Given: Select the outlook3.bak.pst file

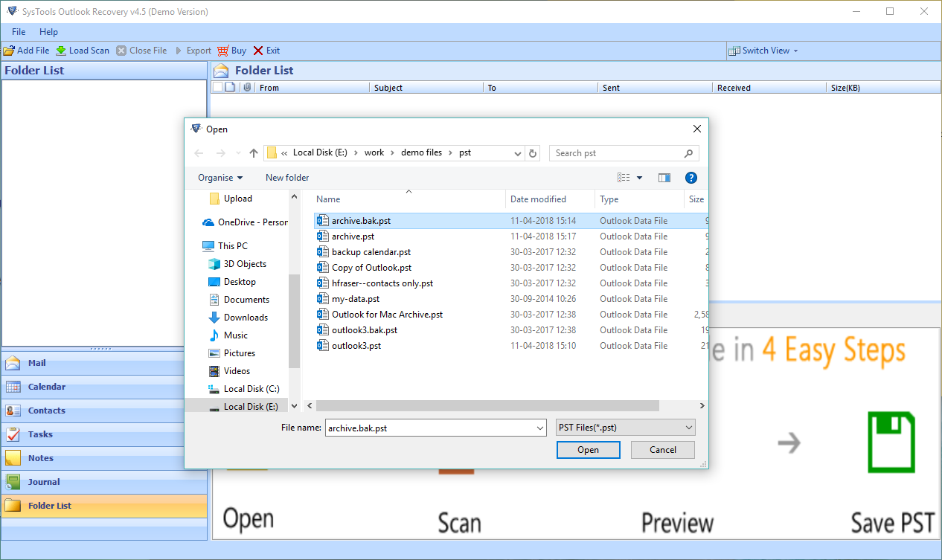Looking at the screenshot, I should pyautogui.click(x=510, y=330).
